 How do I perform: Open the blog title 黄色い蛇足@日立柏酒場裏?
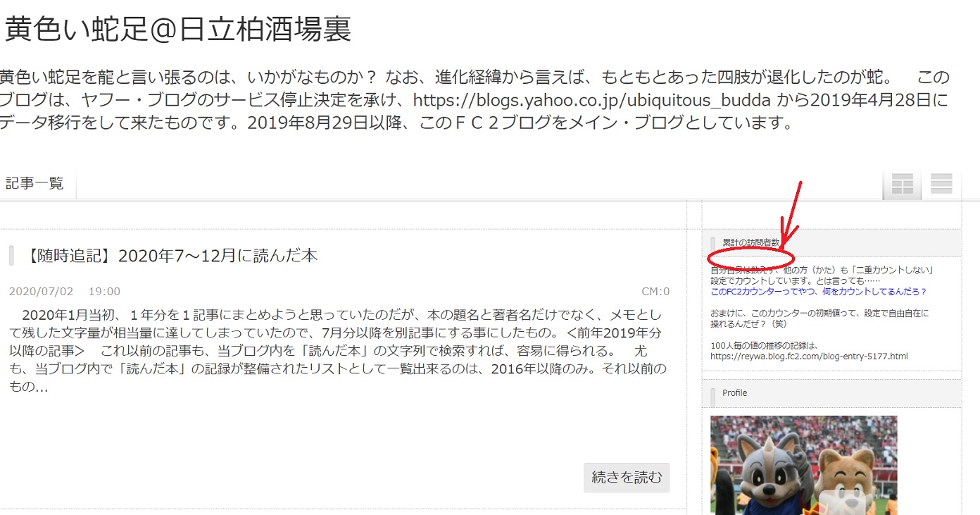(x=178, y=29)
